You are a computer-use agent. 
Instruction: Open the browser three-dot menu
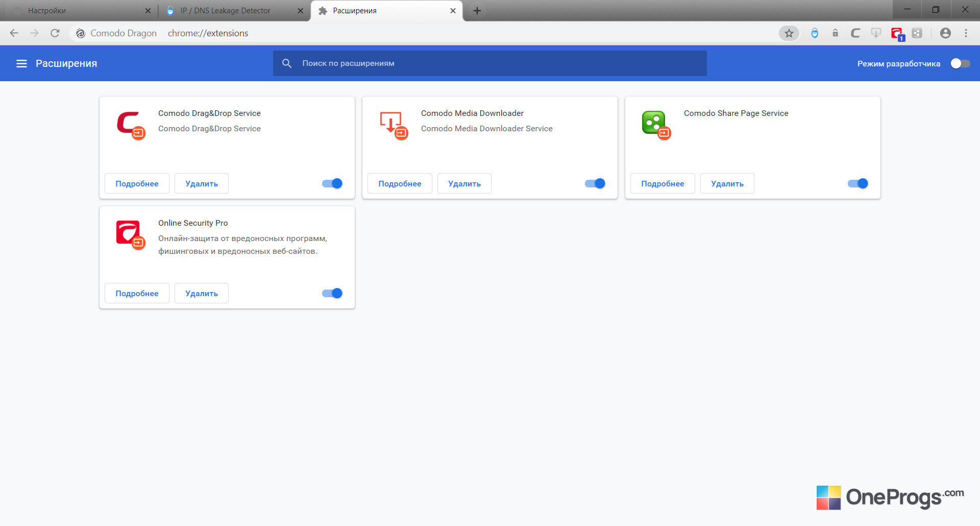(966, 33)
